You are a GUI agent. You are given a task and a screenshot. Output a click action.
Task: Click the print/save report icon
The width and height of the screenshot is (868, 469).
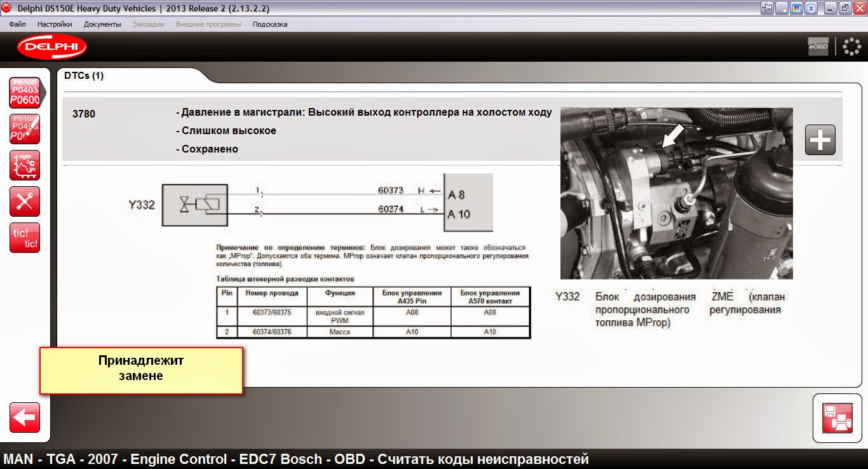837,419
